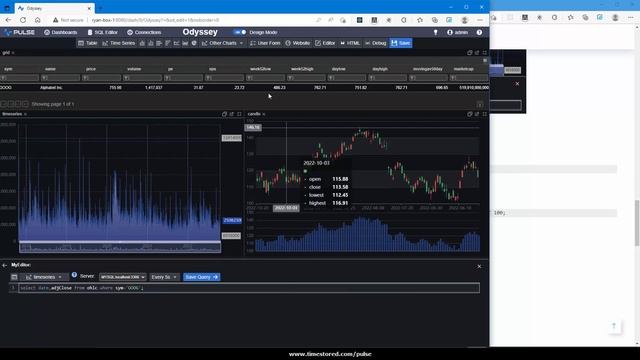Click the Pulse logo
The width and height of the screenshot is (640, 360).
pos(19,32)
